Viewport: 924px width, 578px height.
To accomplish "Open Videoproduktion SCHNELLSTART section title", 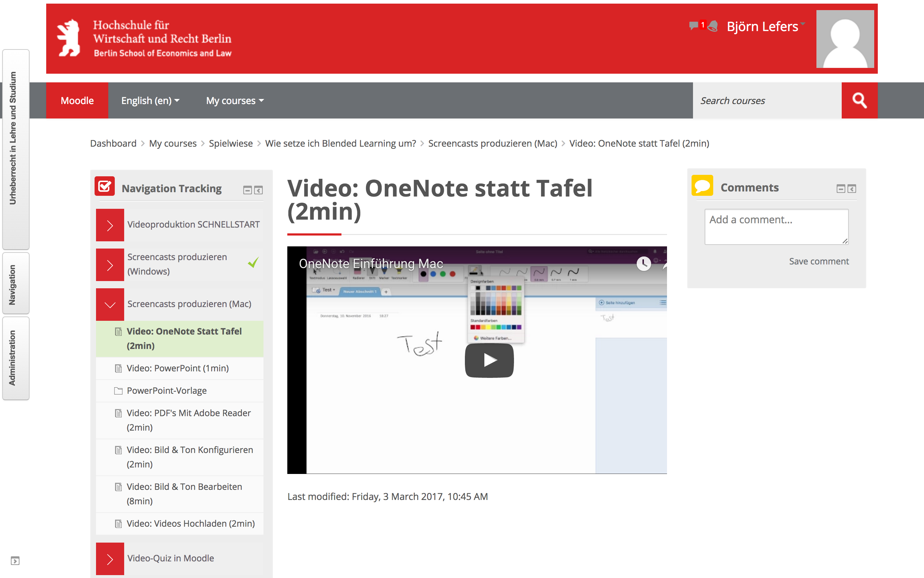I will pyautogui.click(x=193, y=224).
